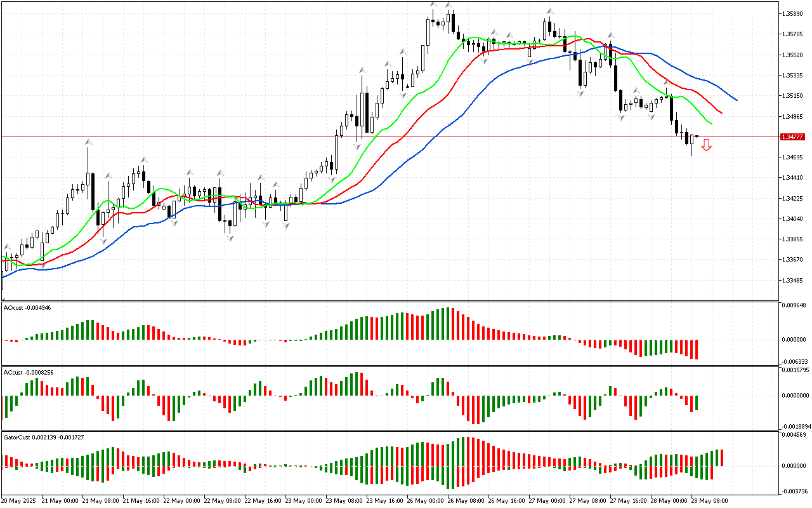Click the current price tag 1.34777
The height and width of the screenshot is (508, 812).
click(x=793, y=137)
